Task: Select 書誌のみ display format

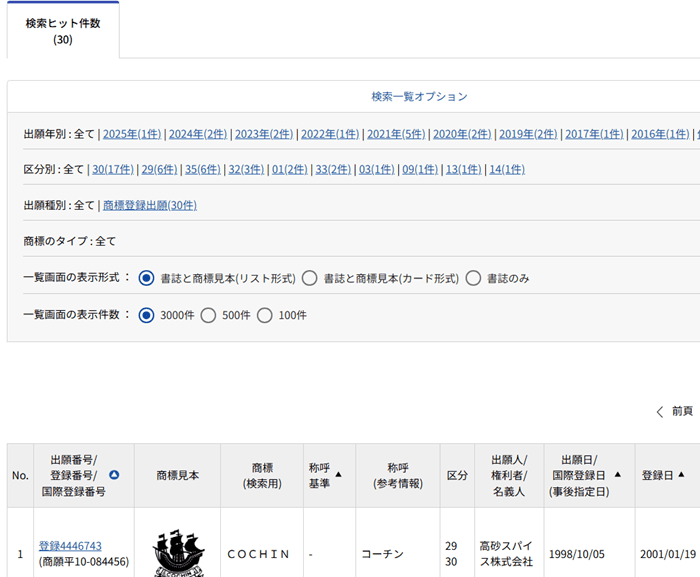Action: point(473,278)
